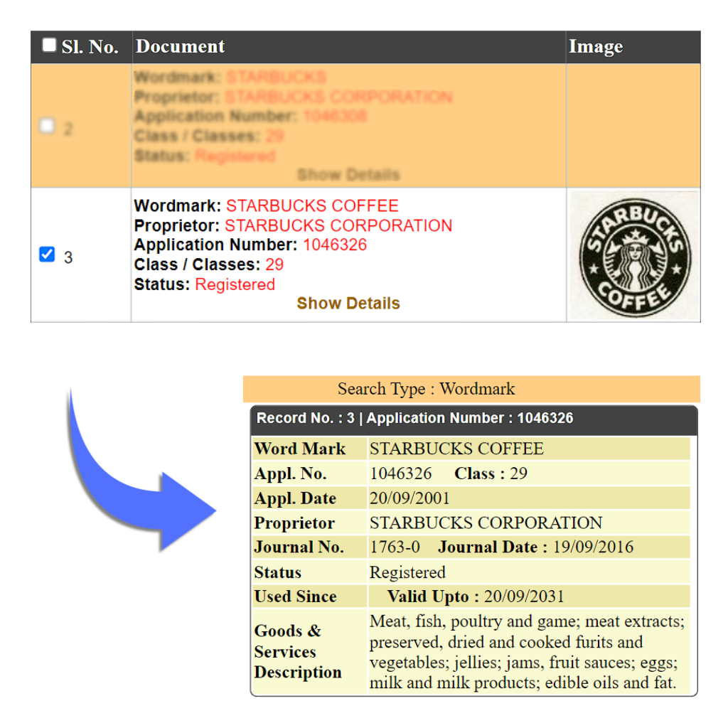Click the Appl. Date value 20/09/2001
The width and height of the screenshot is (728, 728).
click(409, 498)
